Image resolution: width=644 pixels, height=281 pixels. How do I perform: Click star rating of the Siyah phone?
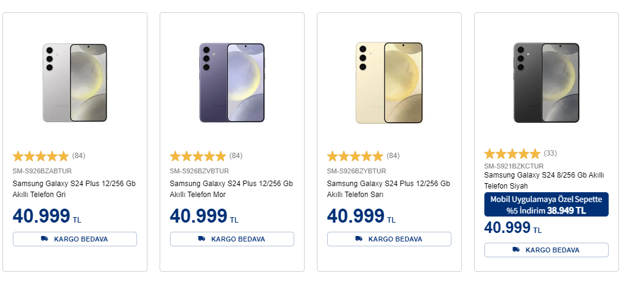[x=512, y=153]
